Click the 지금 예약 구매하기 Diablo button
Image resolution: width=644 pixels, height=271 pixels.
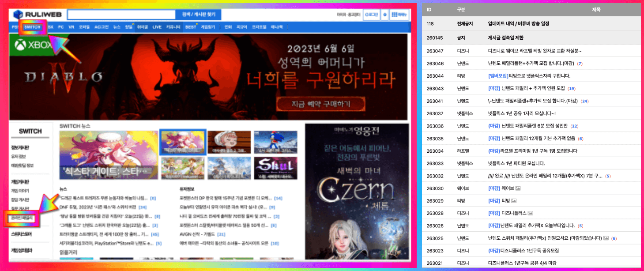pos(321,104)
